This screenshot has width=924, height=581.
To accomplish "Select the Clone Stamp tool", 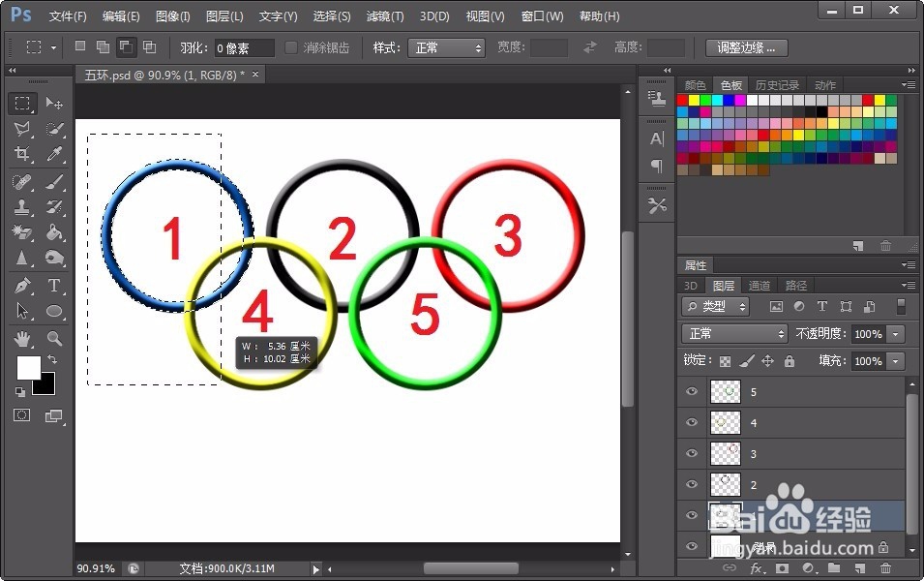I will (x=22, y=207).
